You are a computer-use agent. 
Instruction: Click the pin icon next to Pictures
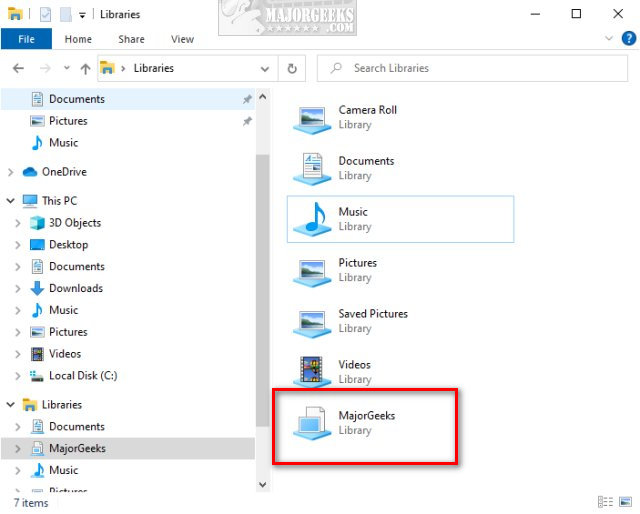[247, 121]
